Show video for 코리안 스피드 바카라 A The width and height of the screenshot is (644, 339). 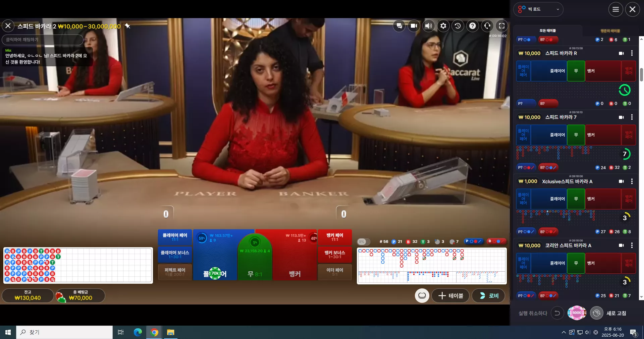coord(621,246)
